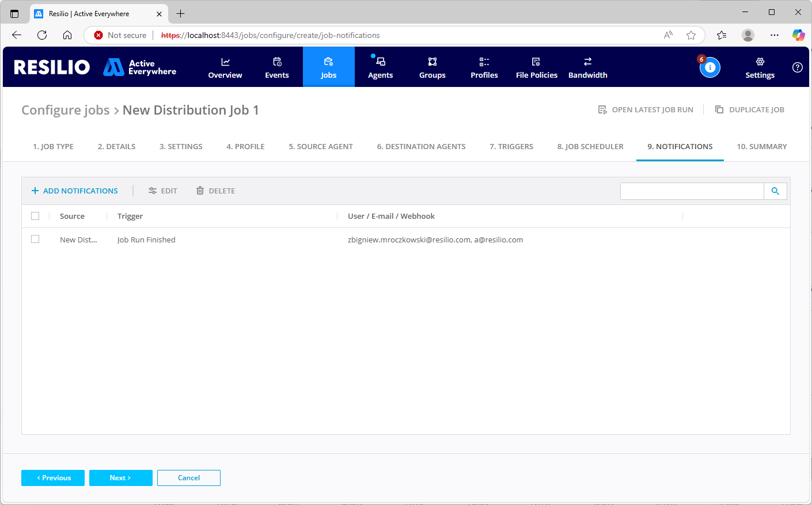Image resolution: width=812 pixels, height=505 pixels.
Task: Open the notifications info bell
Action: 709,67
